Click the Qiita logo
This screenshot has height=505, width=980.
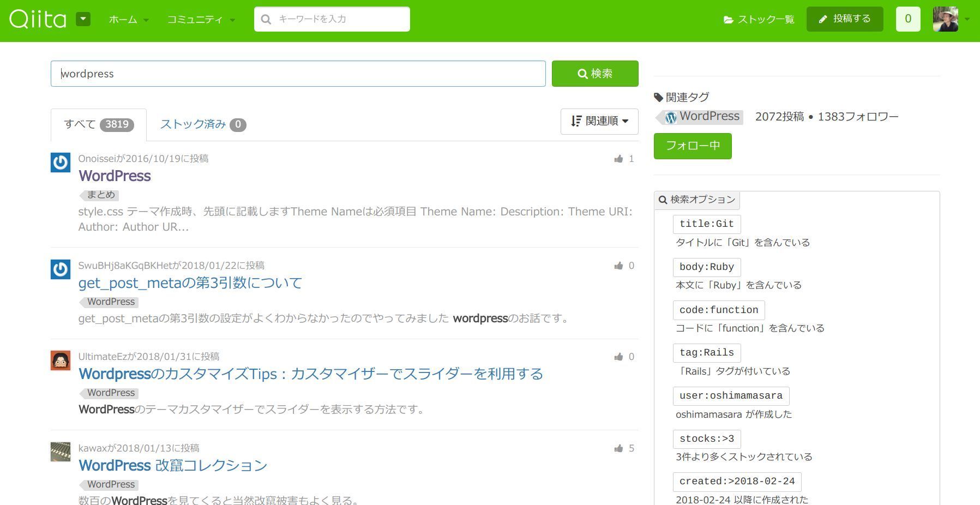point(38,19)
